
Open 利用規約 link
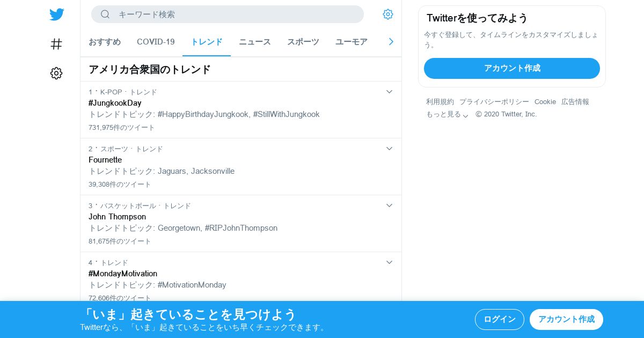point(440,101)
